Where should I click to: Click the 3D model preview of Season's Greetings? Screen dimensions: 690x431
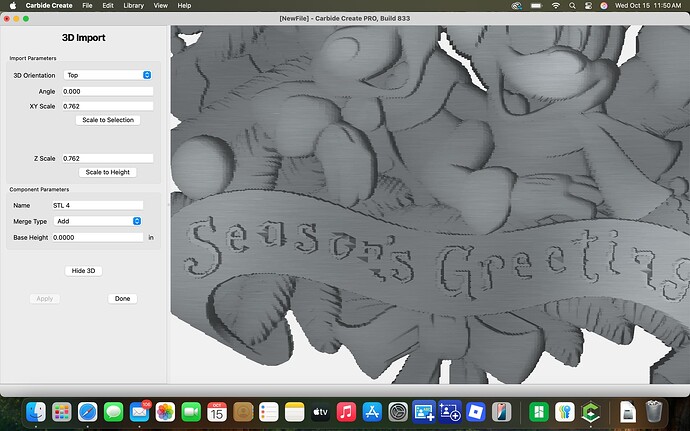(430, 204)
